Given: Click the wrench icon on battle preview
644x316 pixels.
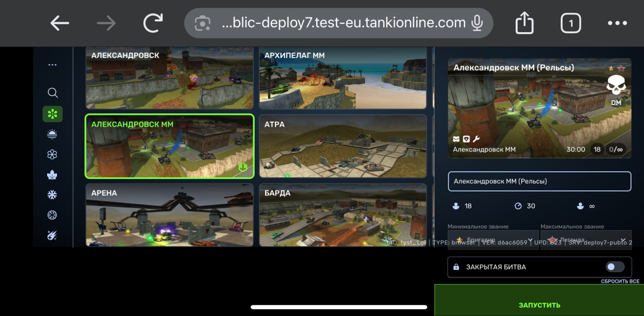Looking at the screenshot, I should point(476,139).
